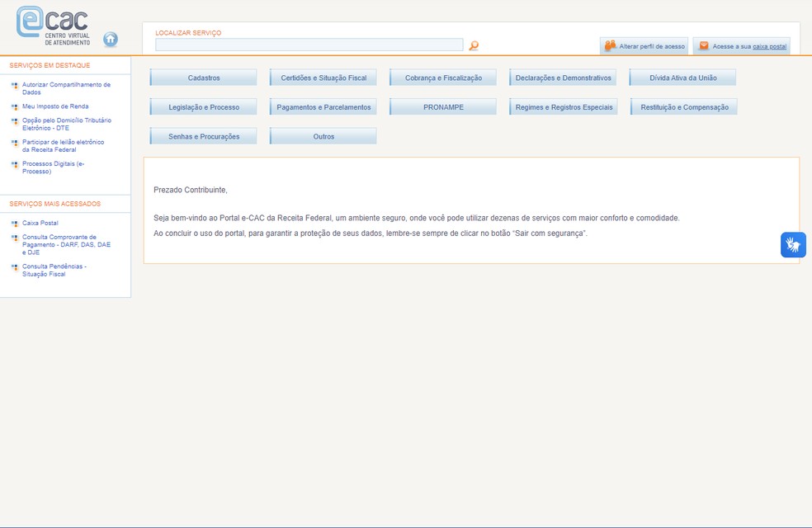812x528 pixels.
Task: Open Restituição e Compensação menu
Action: click(x=684, y=107)
